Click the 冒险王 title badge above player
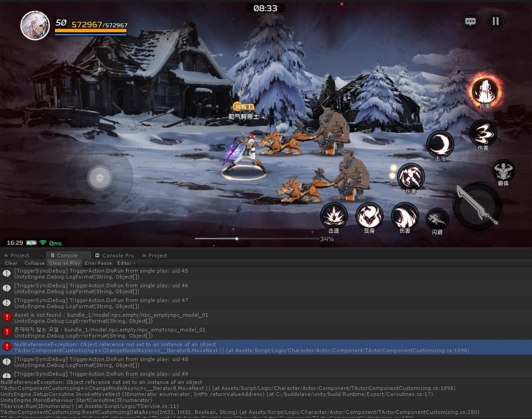 coord(244,107)
